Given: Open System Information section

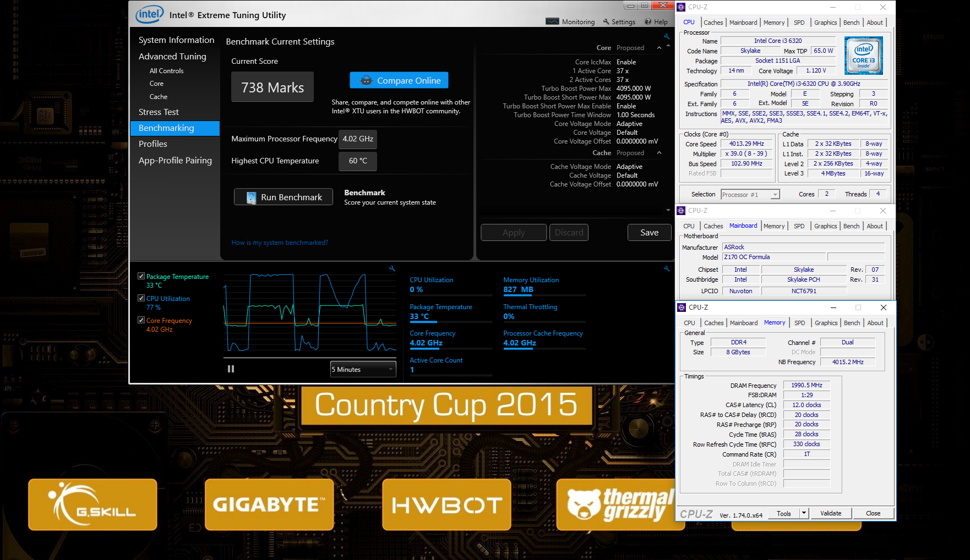Looking at the screenshot, I should point(176,40).
